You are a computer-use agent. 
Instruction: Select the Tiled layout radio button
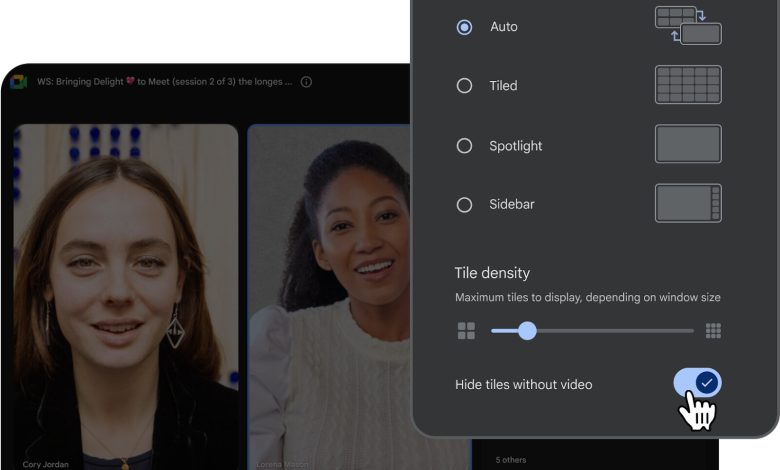[464, 86]
